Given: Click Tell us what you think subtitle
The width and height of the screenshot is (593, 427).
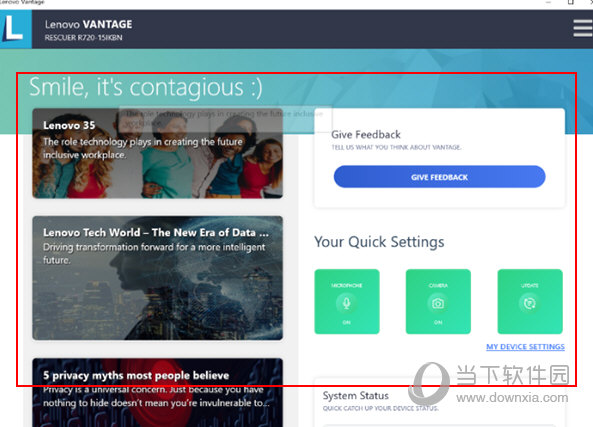Looking at the screenshot, I should coord(396,148).
